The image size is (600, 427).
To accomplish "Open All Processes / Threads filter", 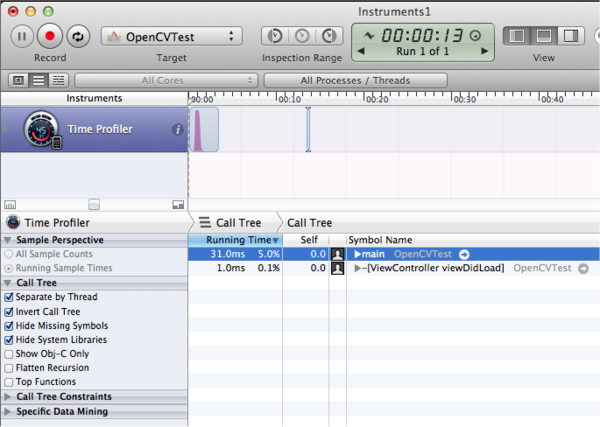I will (355, 81).
